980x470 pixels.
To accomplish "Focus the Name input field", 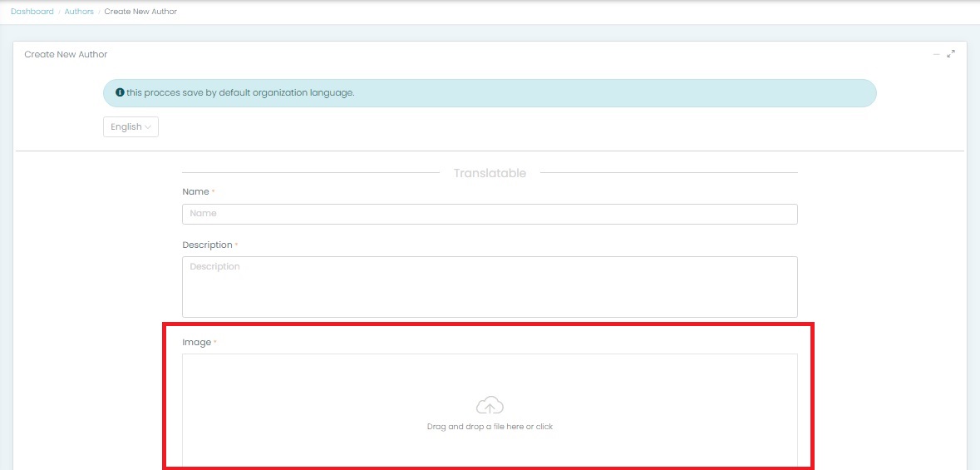I will (490, 214).
